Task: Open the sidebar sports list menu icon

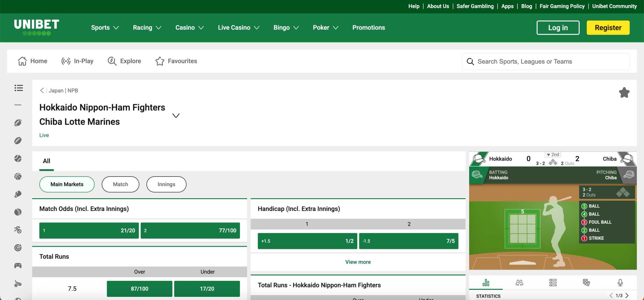Action: [x=19, y=88]
